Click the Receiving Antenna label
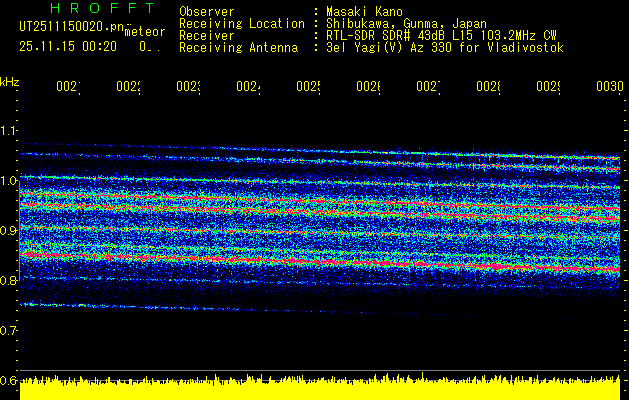This screenshot has height=400, width=629. pyautogui.click(x=239, y=48)
